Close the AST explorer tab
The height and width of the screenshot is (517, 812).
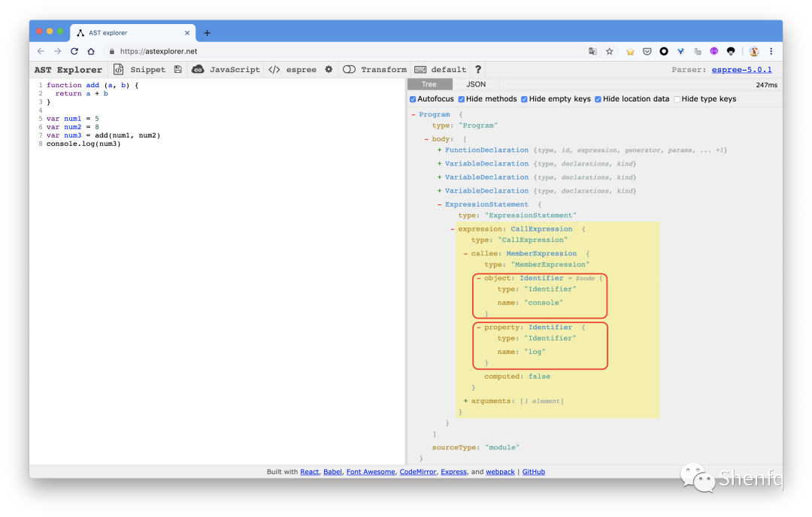(x=187, y=32)
